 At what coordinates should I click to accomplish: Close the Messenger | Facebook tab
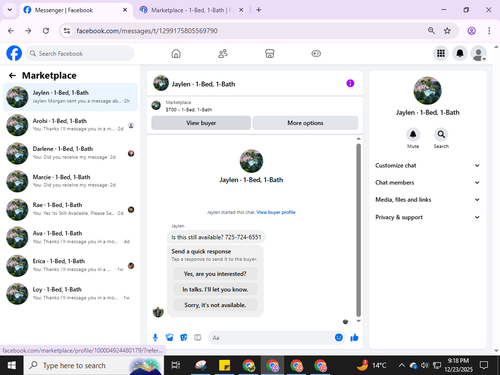[125, 10]
